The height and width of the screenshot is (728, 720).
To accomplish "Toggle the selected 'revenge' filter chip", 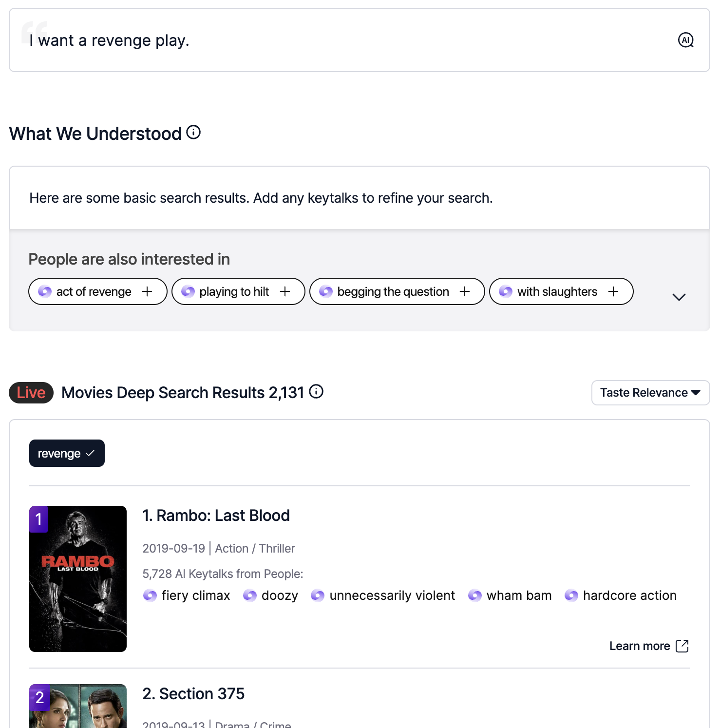I will [x=67, y=453].
